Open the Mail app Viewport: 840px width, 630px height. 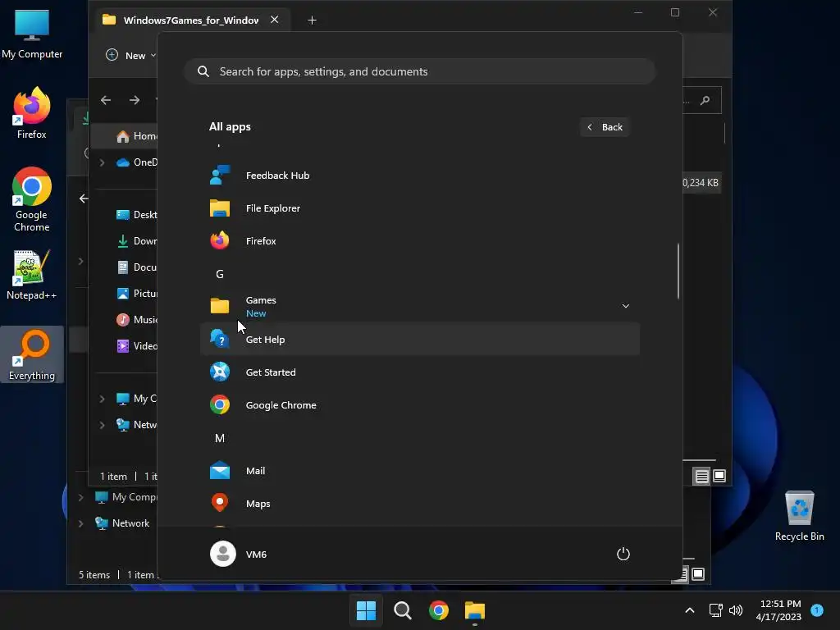pos(419,471)
